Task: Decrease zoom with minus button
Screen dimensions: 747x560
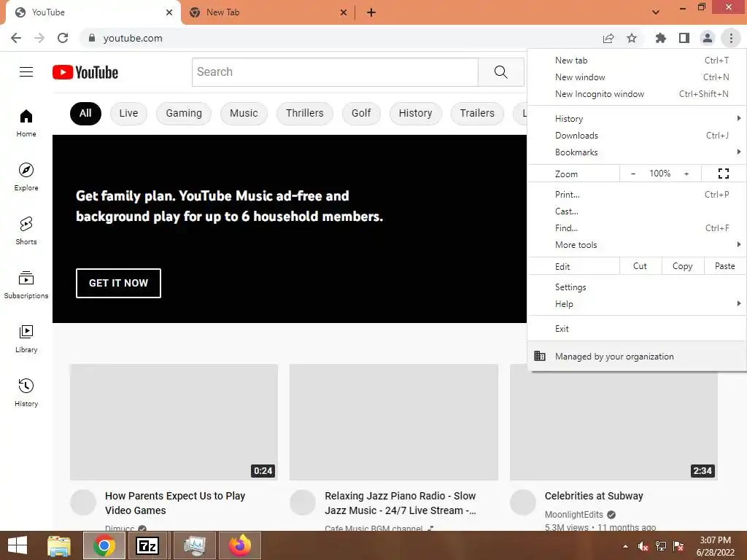Action: (x=633, y=174)
